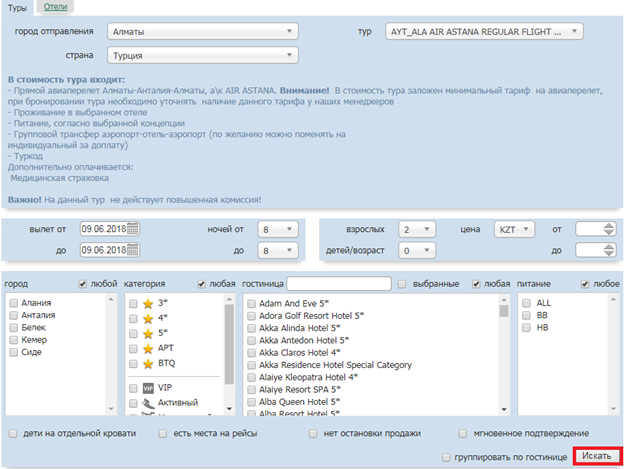Enable дети на отдельной кровати option

tap(13, 433)
